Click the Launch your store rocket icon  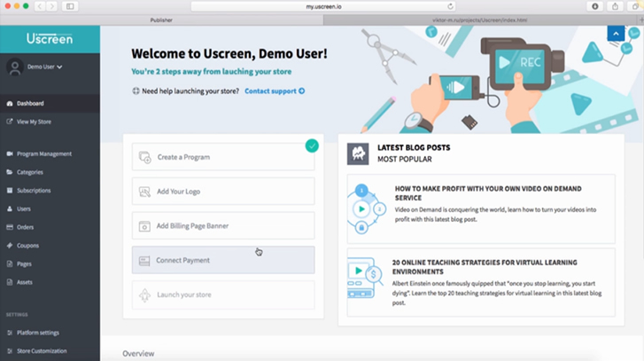144,294
